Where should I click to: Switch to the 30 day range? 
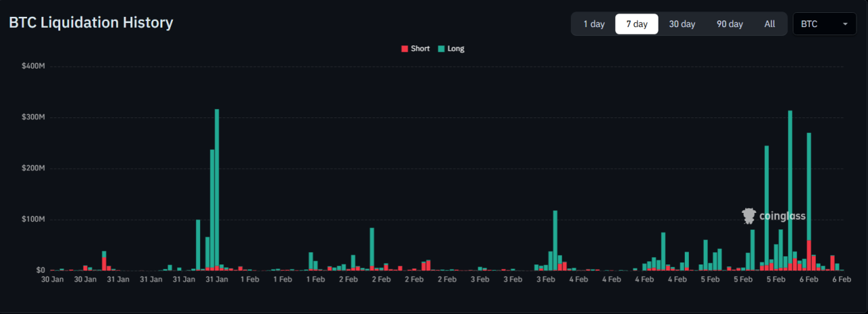click(682, 24)
